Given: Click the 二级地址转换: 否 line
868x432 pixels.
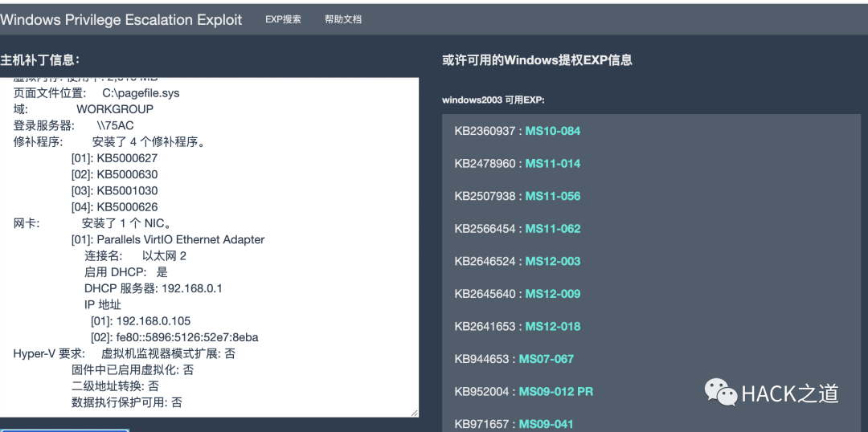Looking at the screenshot, I should (x=115, y=386).
